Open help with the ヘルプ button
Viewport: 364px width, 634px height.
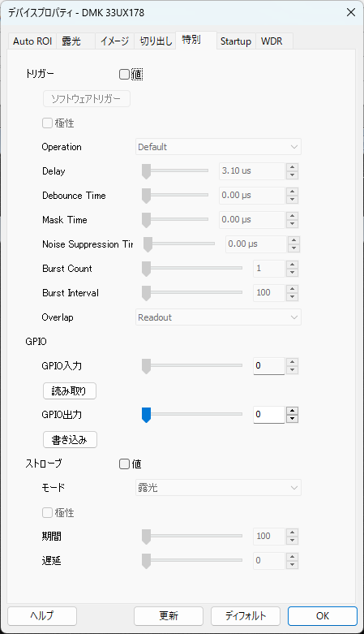pyautogui.click(x=42, y=616)
